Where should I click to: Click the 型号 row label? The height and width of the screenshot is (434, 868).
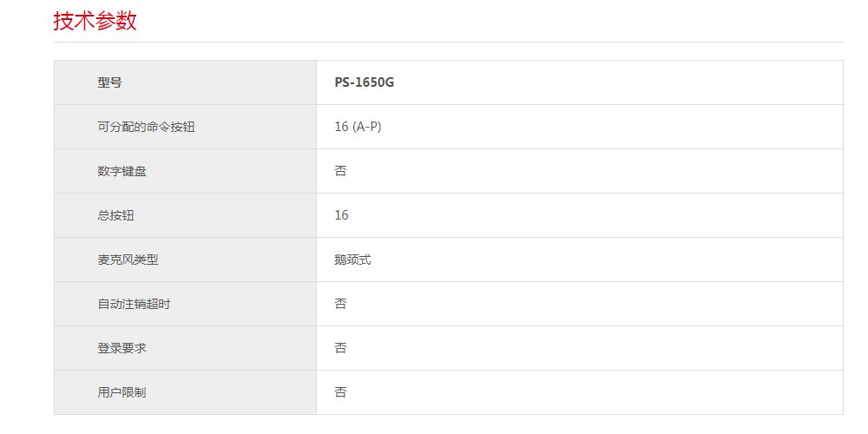pos(110,83)
